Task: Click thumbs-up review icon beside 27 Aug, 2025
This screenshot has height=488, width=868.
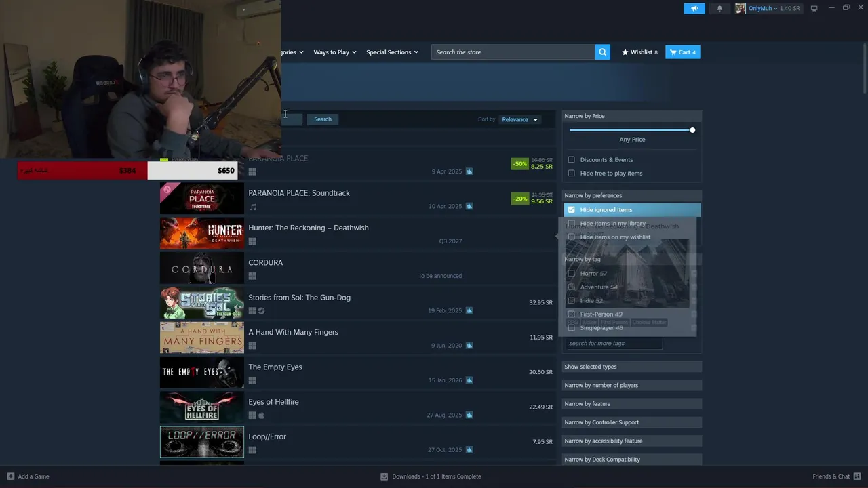Action: (469, 415)
